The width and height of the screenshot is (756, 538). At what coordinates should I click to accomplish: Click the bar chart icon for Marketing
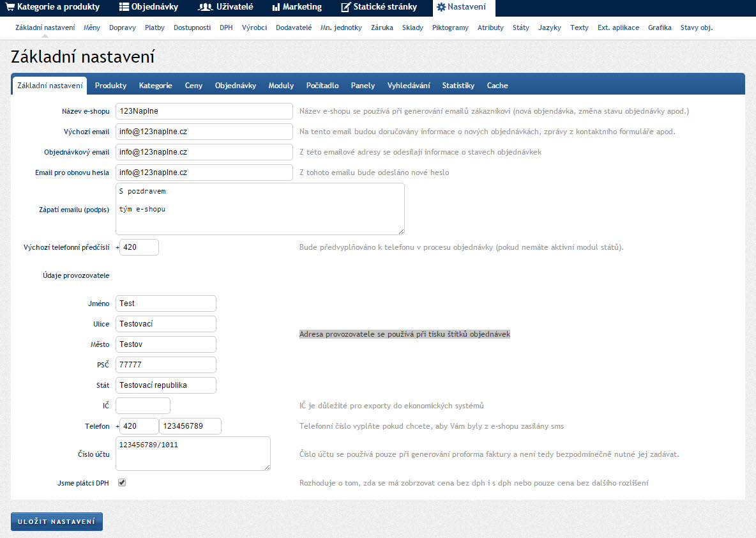pos(276,7)
